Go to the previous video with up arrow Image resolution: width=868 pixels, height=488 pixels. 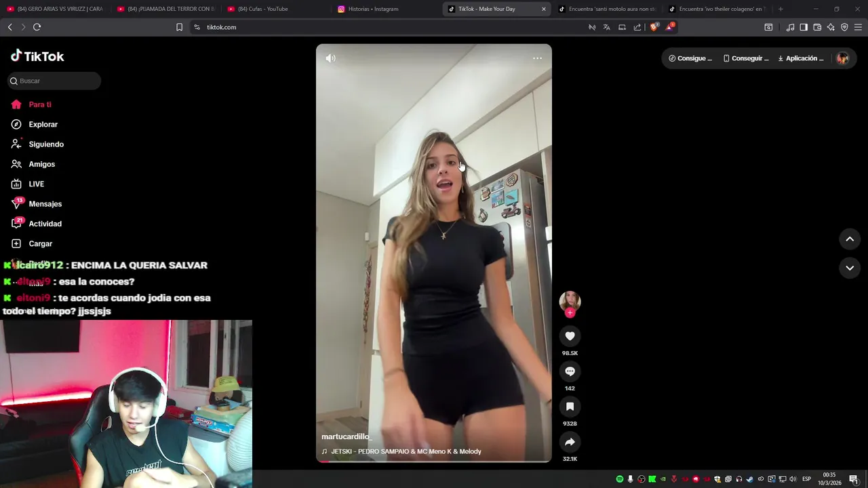(850, 239)
